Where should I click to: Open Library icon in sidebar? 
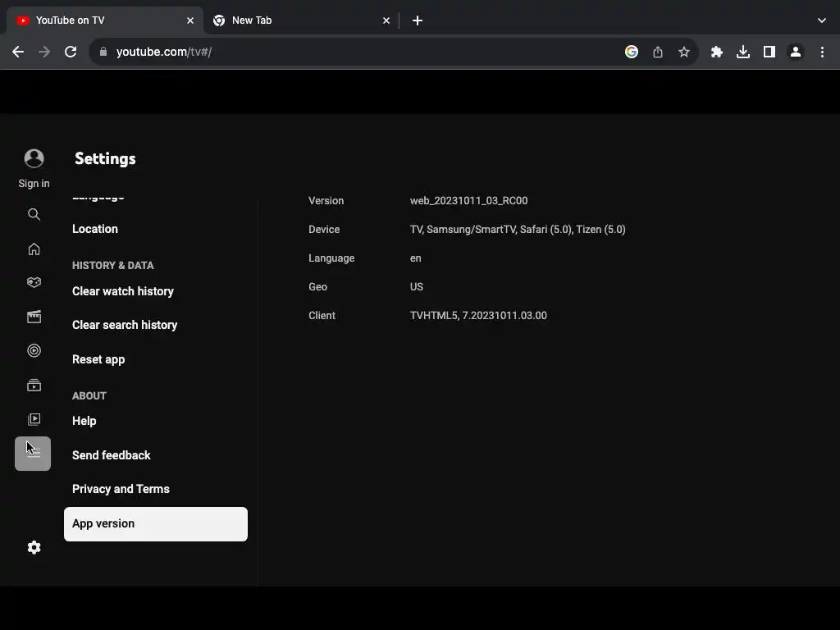click(x=34, y=419)
